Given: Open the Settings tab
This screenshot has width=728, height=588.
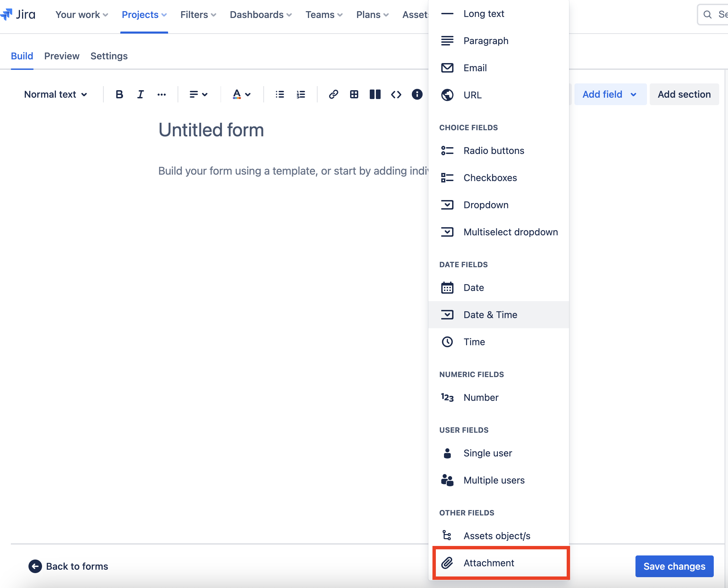Looking at the screenshot, I should [x=109, y=56].
